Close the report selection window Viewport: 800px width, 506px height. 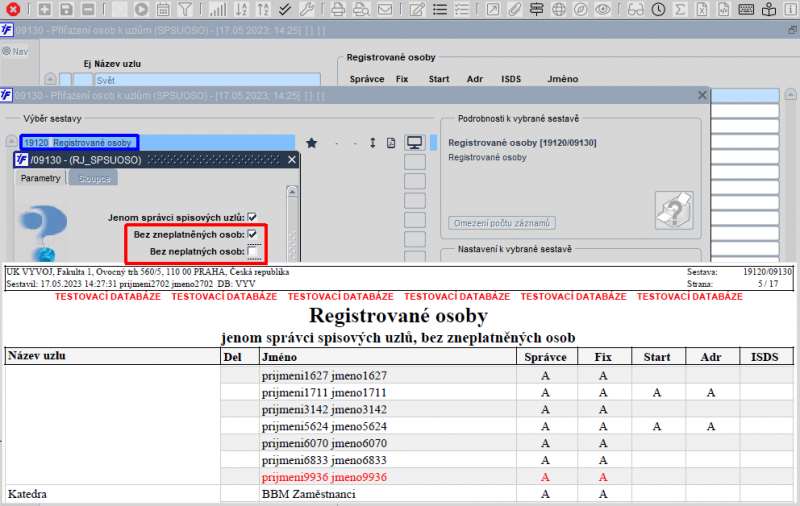pos(702,95)
